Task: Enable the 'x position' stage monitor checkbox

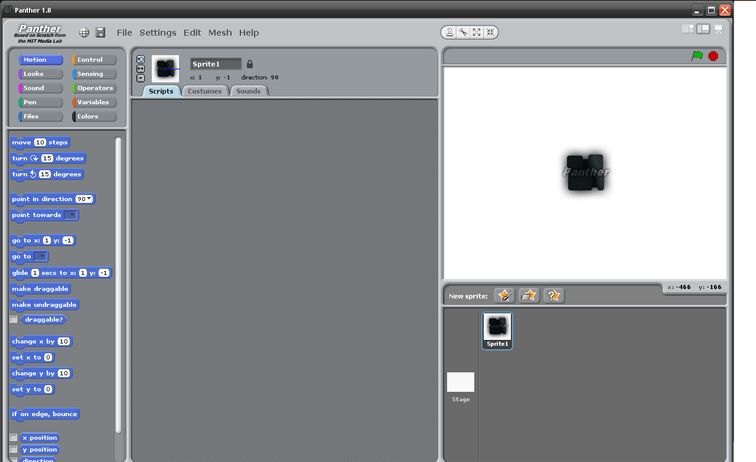Action: (14, 438)
